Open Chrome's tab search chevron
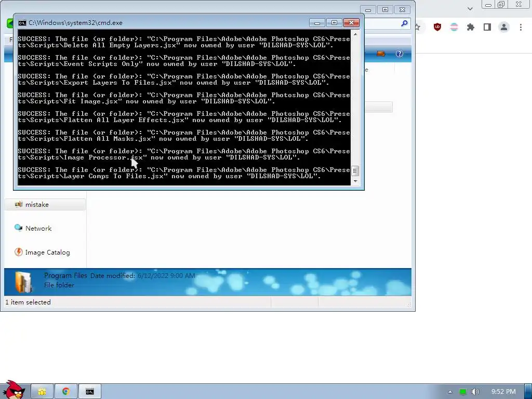 (x=470, y=9)
